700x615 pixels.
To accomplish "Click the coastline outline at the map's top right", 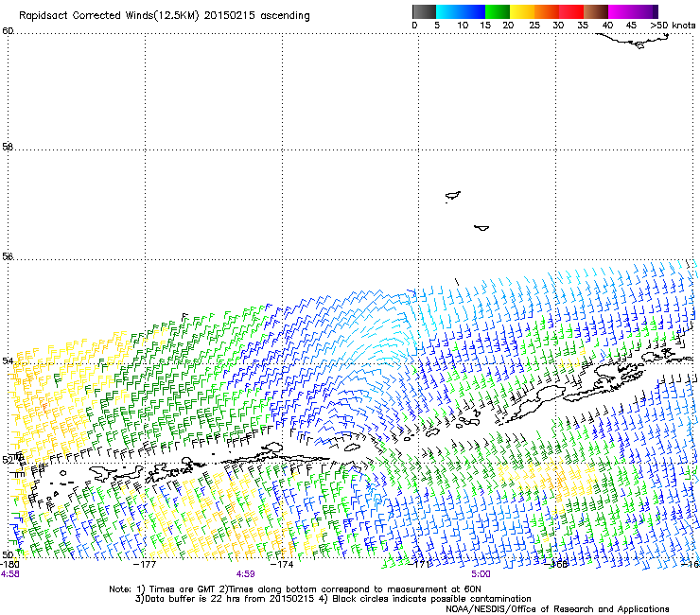I will [x=633, y=40].
